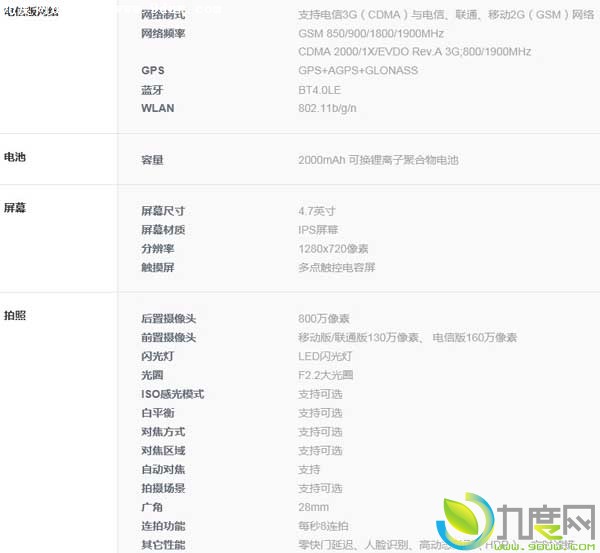Click GPS+AGPS+GLONASS value
This screenshot has width=600, height=553.
[x=358, y=70]
